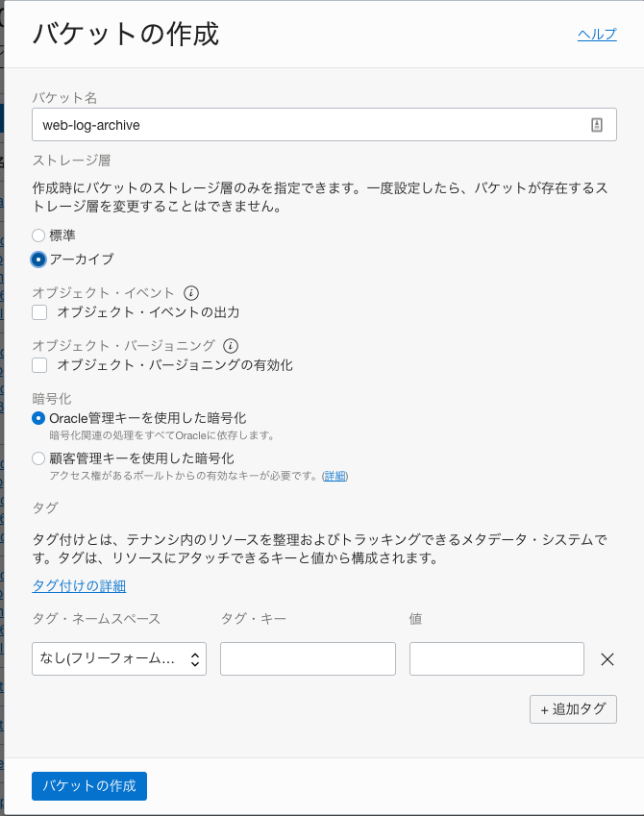
Task: Click the バケットの作成 submit button
Action: pyautogui.click(x=89, y=785)
